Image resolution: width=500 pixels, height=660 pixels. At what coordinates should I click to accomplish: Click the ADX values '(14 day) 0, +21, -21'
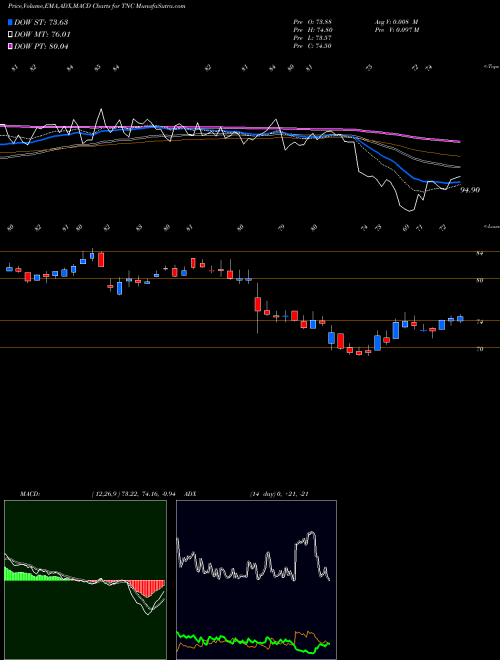[279, 494]
